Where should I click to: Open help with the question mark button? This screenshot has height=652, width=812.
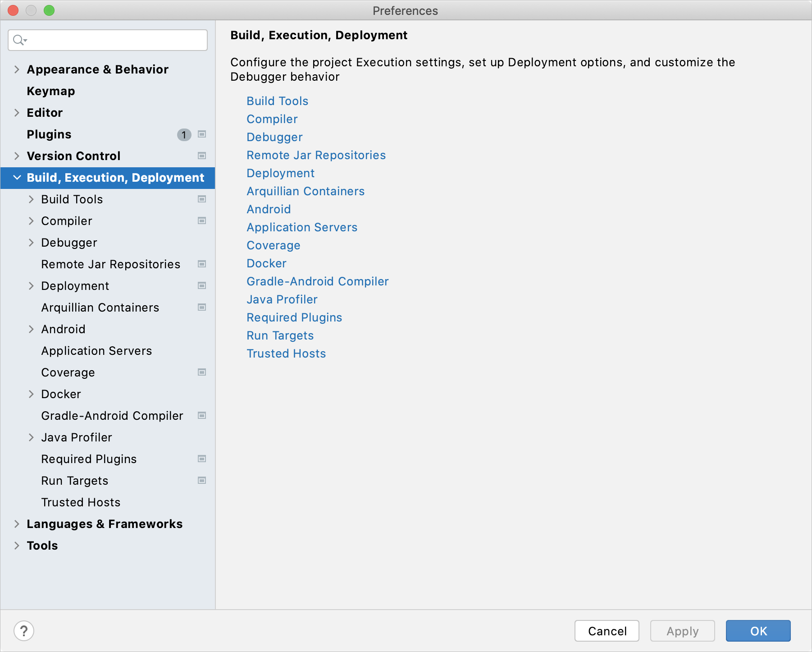click(24, 631)
